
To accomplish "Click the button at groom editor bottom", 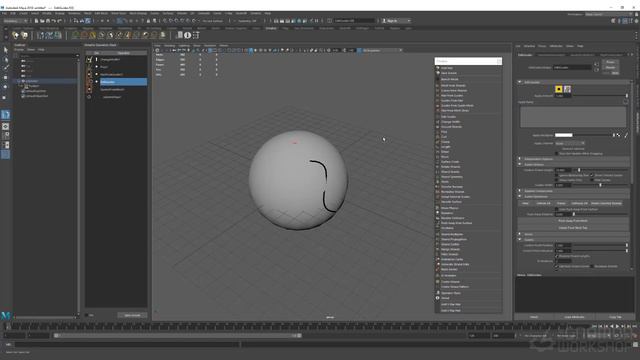I will 132,315.
